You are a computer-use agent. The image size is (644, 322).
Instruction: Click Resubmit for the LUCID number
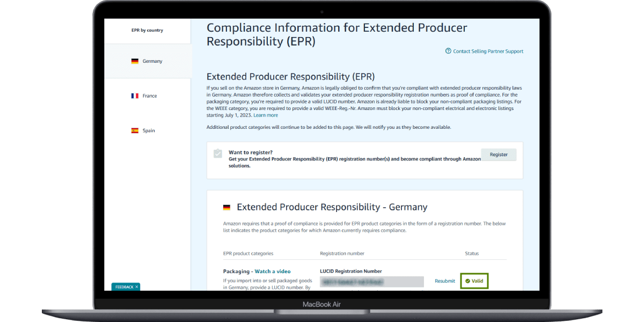(x=444, y=281)
